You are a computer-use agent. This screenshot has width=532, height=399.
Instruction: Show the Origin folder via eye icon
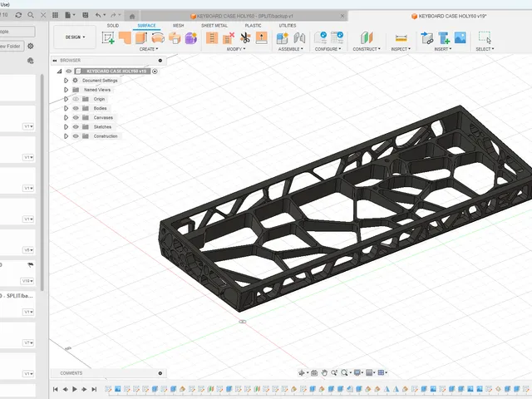[x=76, y=99]
